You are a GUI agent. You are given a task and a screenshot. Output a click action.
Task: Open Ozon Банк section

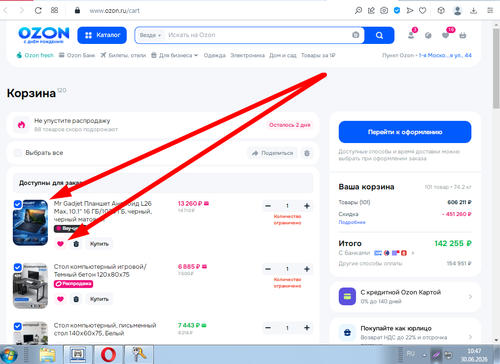pyautogui.click(x=77, y=55)
